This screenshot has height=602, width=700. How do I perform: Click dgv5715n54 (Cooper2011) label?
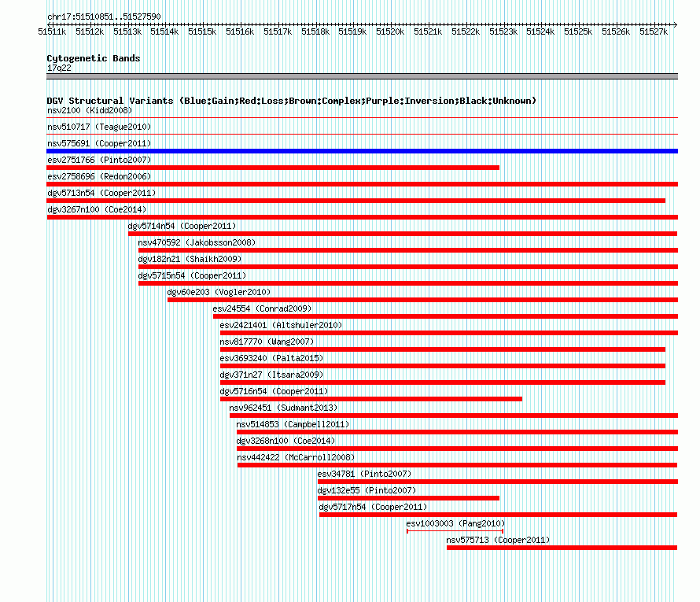click(192, 275)
